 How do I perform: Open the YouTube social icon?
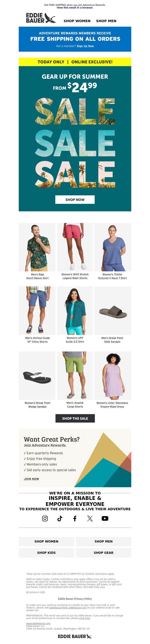click(105, 518)
